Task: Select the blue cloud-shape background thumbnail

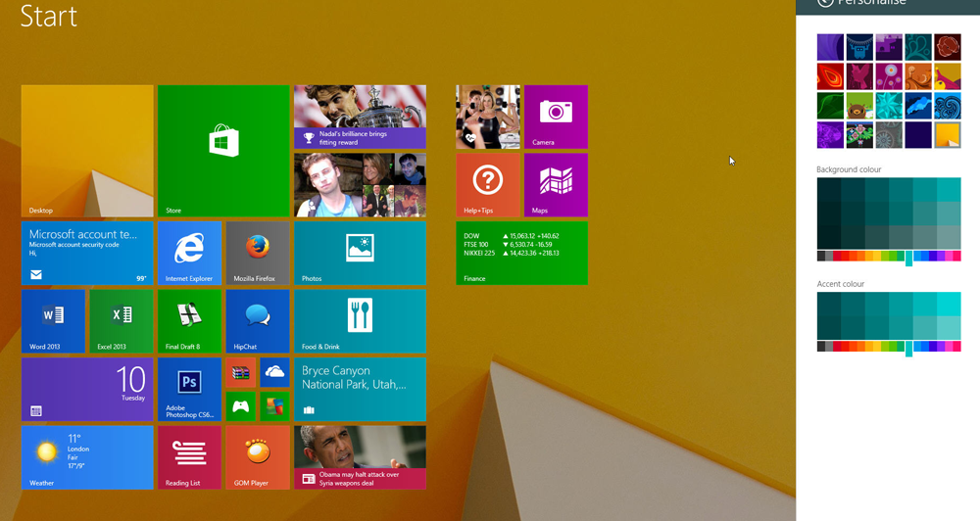Action: point(918,106)
